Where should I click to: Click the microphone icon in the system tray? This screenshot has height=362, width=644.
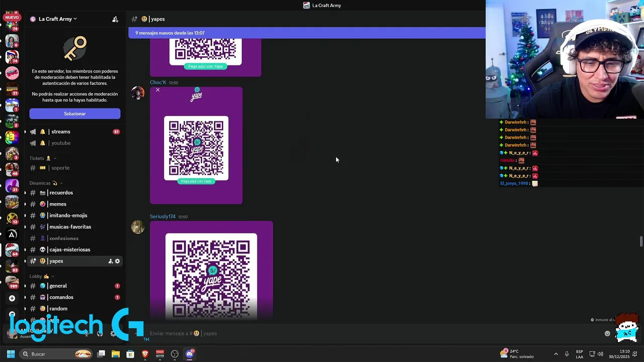[567, 354]
